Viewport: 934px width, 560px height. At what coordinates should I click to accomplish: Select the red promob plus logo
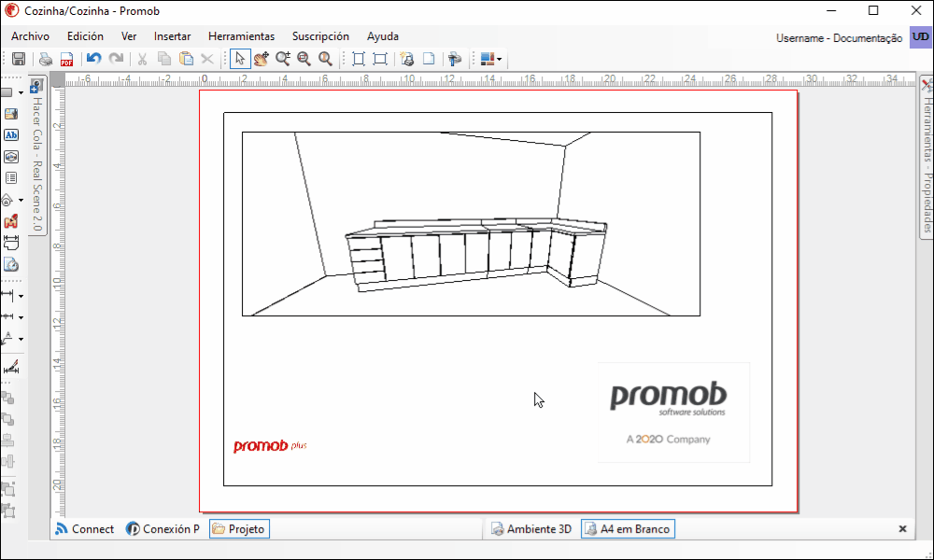[270, 446]
